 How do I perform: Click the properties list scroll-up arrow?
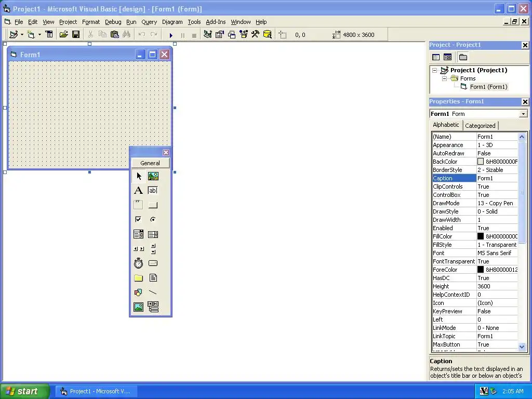[x=522, y=137]
